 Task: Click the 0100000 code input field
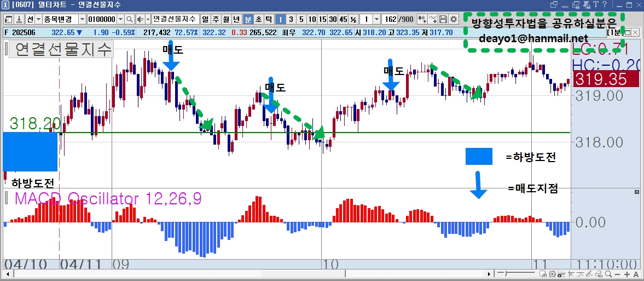tap(102, 19)
